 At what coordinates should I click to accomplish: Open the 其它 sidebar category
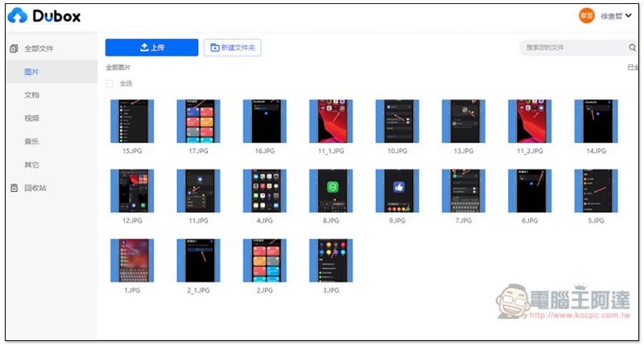[32, 164]
